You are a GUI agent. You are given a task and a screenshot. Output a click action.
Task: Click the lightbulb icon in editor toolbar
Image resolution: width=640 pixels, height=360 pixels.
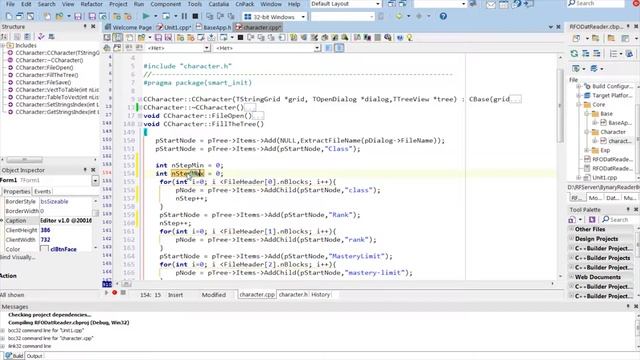[409, 38]
